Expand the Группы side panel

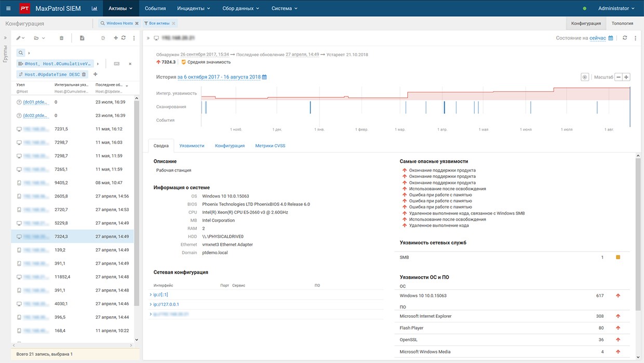tap(5, 38)
